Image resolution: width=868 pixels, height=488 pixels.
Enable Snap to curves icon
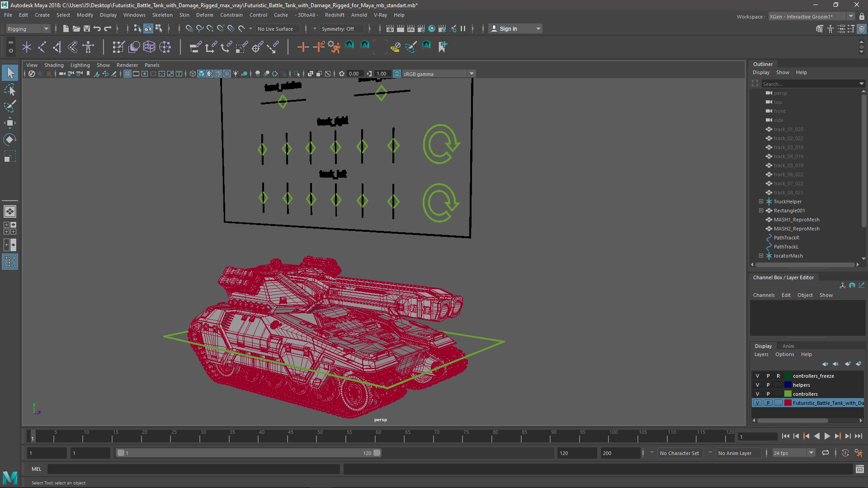(x=199, y=28)
